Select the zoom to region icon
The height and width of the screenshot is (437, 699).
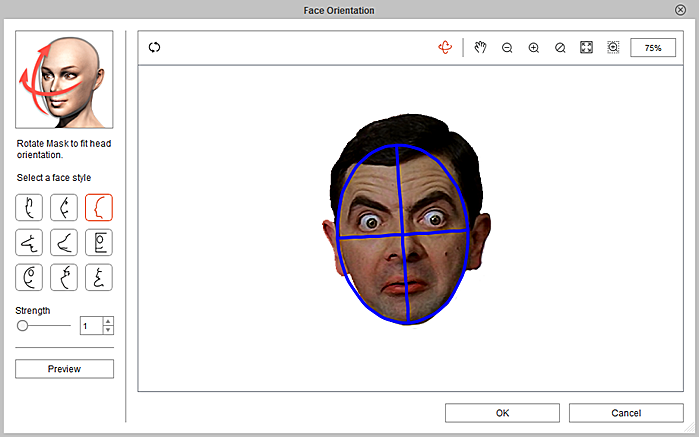[x=613, y=47]
